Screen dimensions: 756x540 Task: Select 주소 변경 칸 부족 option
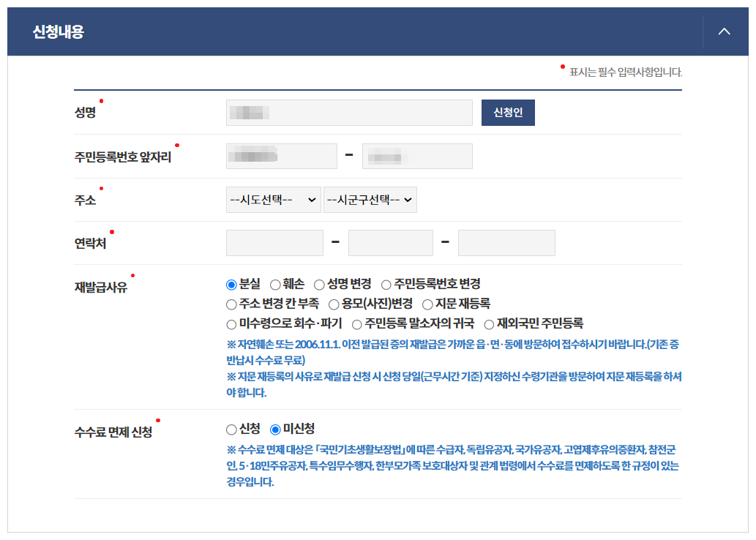click(231, 304)
